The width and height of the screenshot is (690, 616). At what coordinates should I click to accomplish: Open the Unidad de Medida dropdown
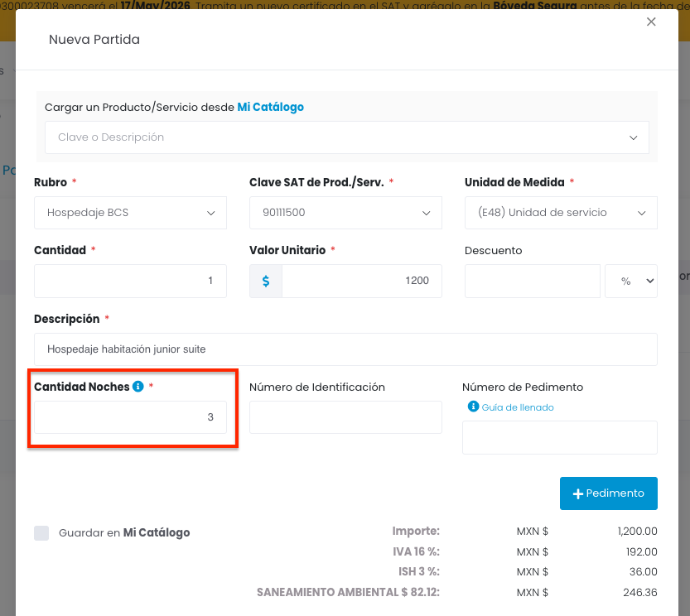click(x=561, y=213)
